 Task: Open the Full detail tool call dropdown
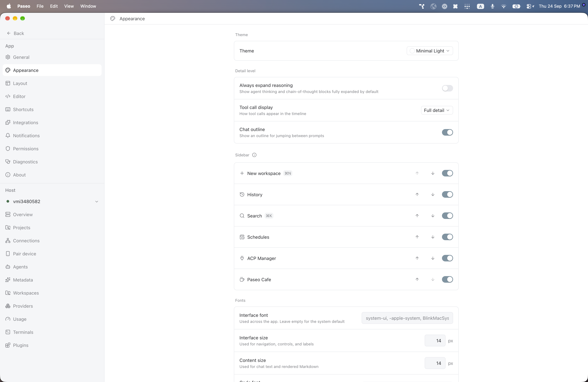[x=437, y=110]
